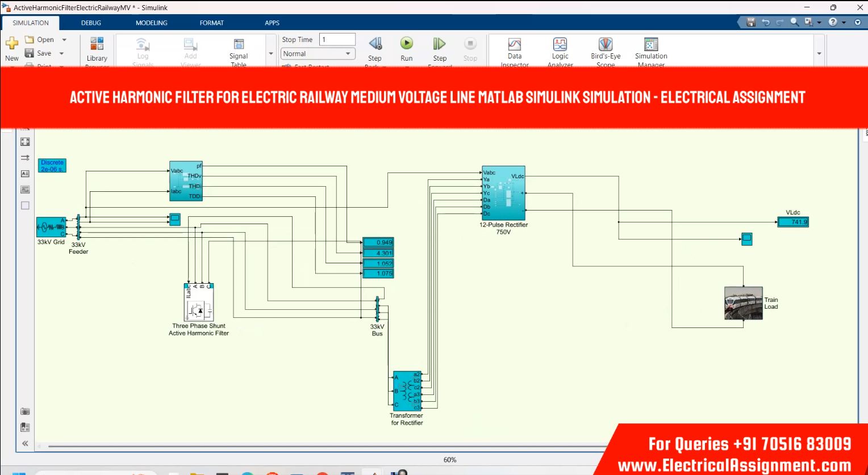Expand the Help dropdown arrow
The height and width of the screenshot is (475, 868).
[x=844, y=23]
